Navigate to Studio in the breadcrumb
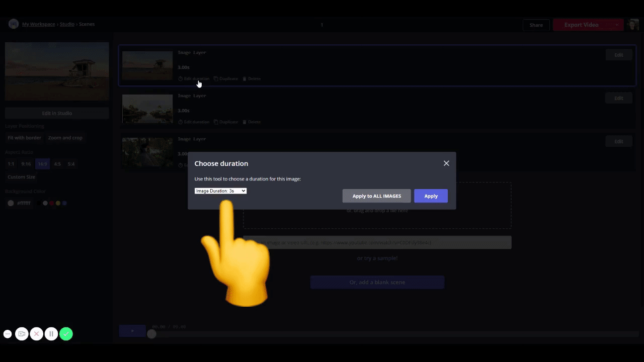Image resolution: width=644 pixels, height=362 pixels. coord(67,24)
